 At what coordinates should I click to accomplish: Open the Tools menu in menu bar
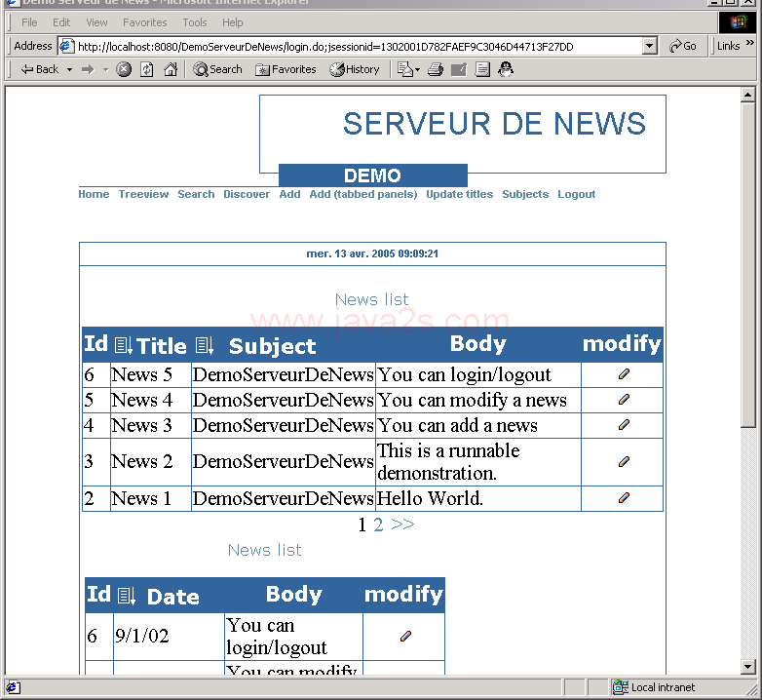click(x=195, y=22)
